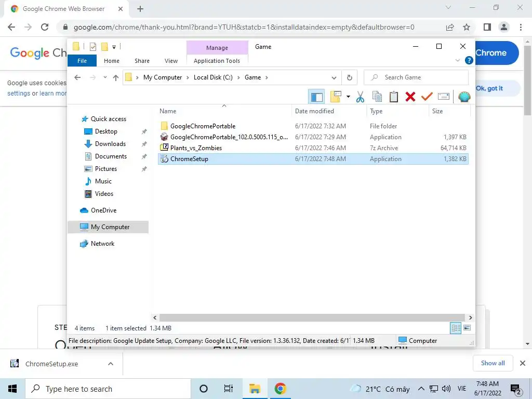Click the Copy icon in Explorer toolbar
532x399 pixels.
pyautogui.click(x=377, y=97)
